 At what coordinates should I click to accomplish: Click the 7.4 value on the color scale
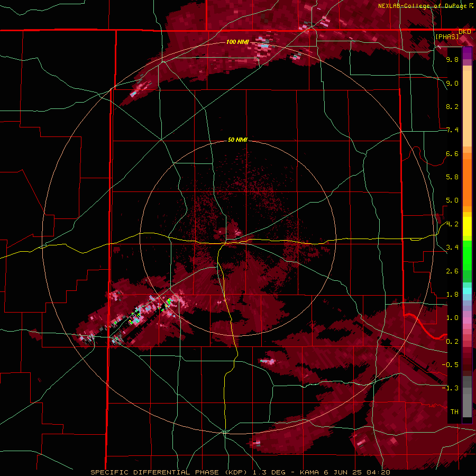point(452,130)
